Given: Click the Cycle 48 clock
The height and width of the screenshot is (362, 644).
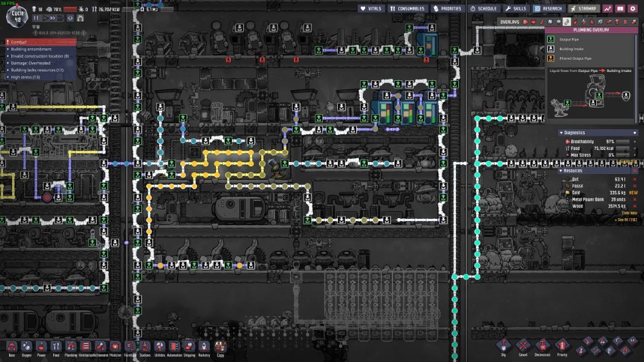Looking at the screenshot, I should tap(18, 16).
